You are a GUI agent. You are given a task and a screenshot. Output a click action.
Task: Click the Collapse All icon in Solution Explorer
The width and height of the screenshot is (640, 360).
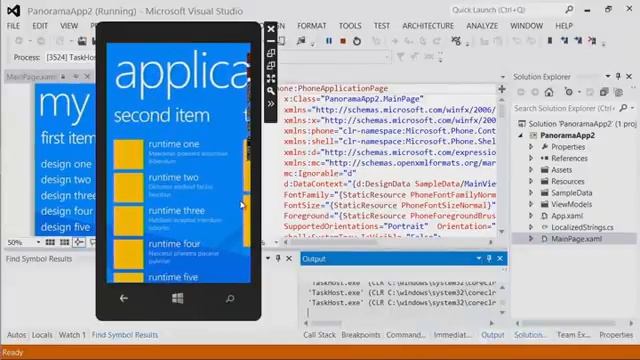pyautogui.click(x=604, y=93)
